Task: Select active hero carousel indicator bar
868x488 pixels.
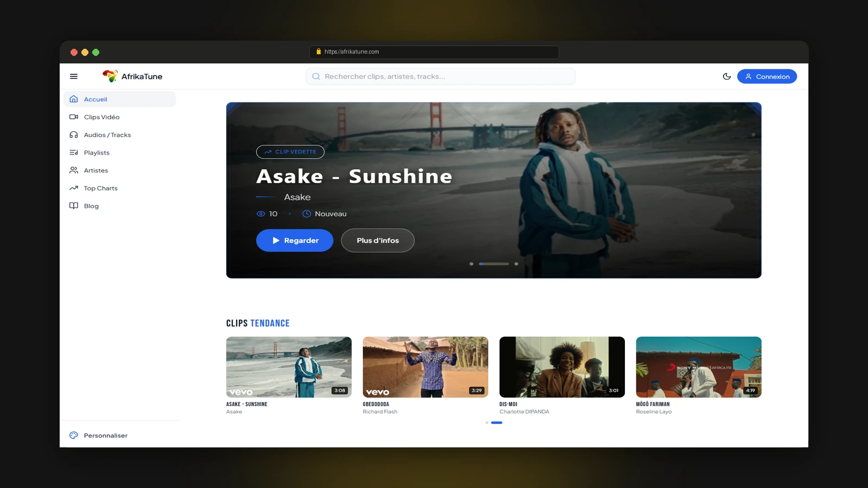Action: click(494, 264)
